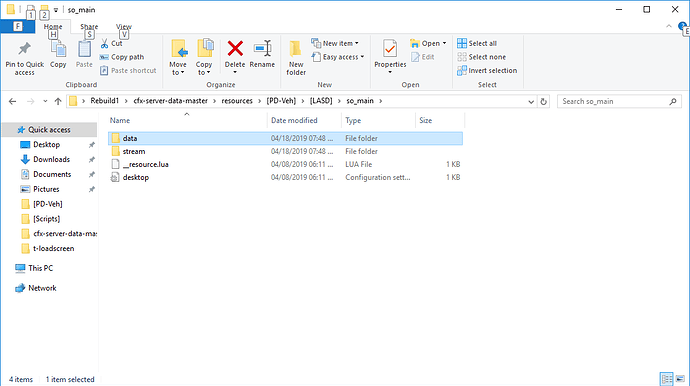Click the red Delete icon in ribbon
Viewport: 690px width, 386px height.
(235, 48)
